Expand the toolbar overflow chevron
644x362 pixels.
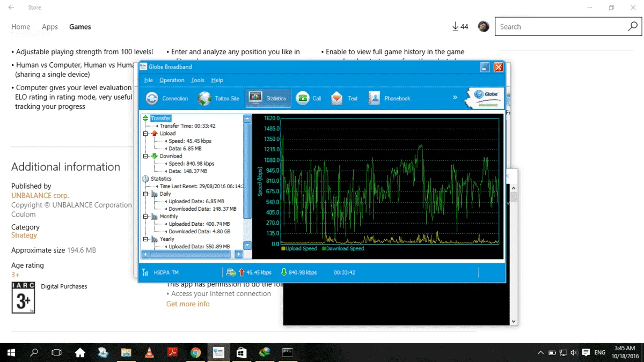455,98
